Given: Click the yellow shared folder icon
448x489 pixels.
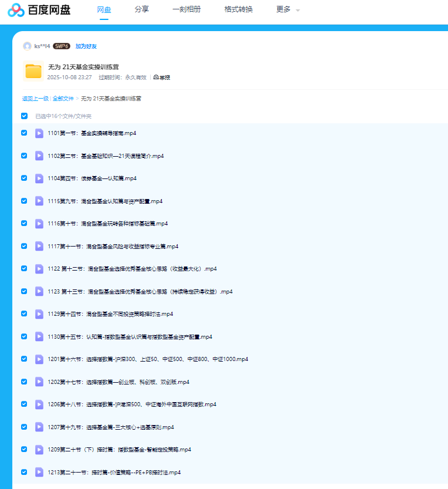Looking at the screenshot, I should 33,72.
